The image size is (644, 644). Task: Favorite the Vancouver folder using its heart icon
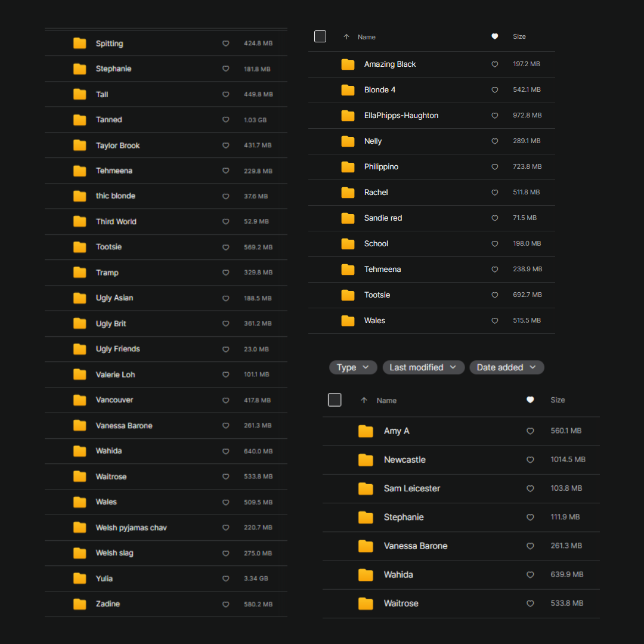tap(225, 400)
